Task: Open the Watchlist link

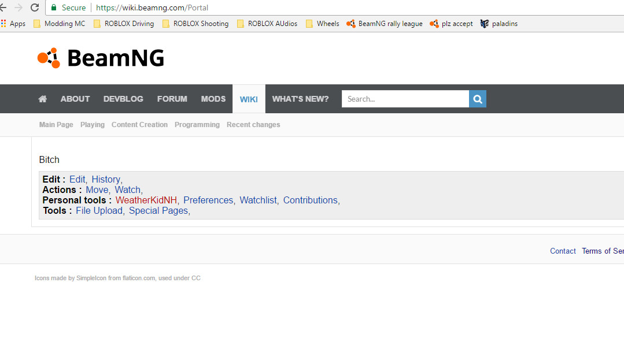Action: [x=258, y=200]
